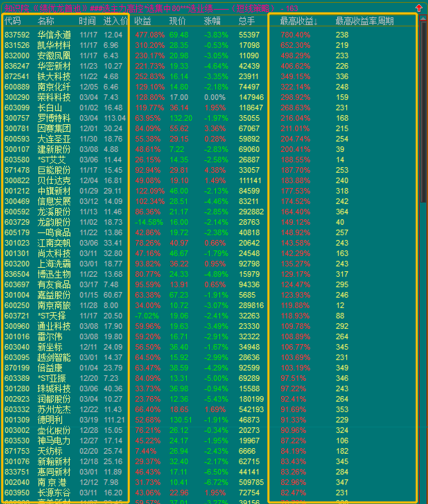
Task: Click 神马电力 stock name
Action: click(54, 441)
